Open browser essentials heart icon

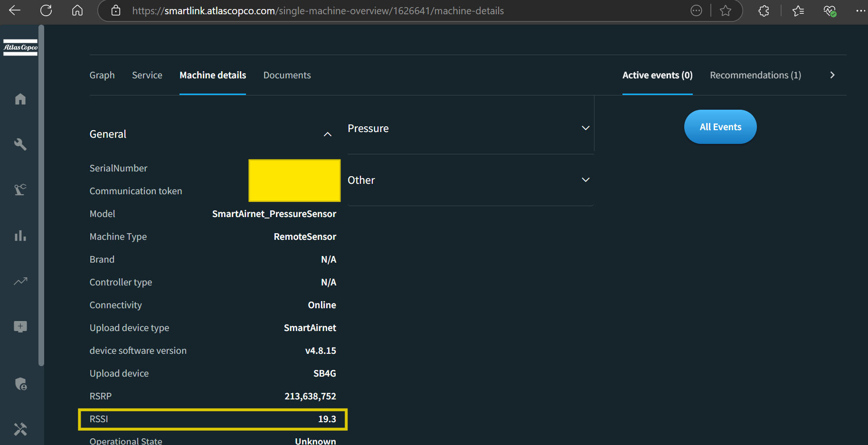click(x=830, y=10)
